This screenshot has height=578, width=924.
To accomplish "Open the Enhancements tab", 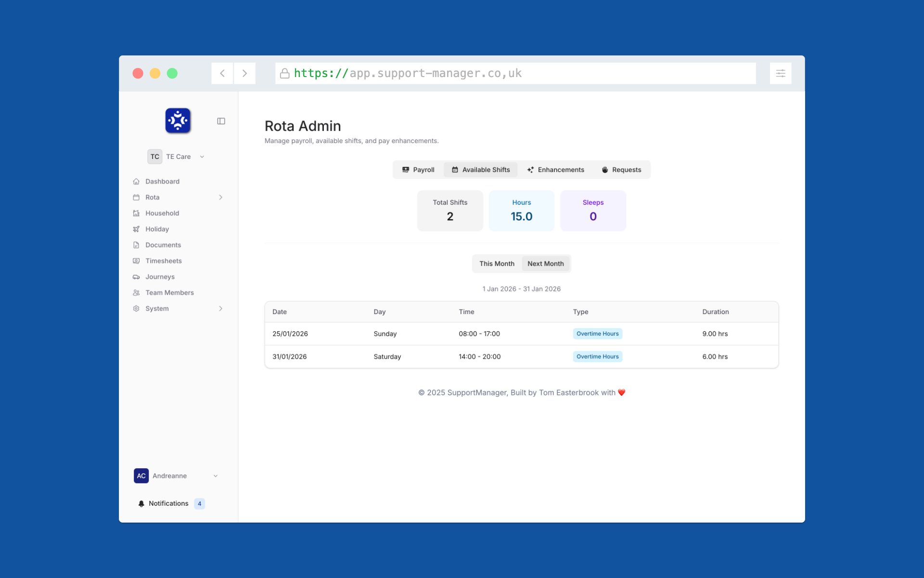I will click(x=555, y=170).
